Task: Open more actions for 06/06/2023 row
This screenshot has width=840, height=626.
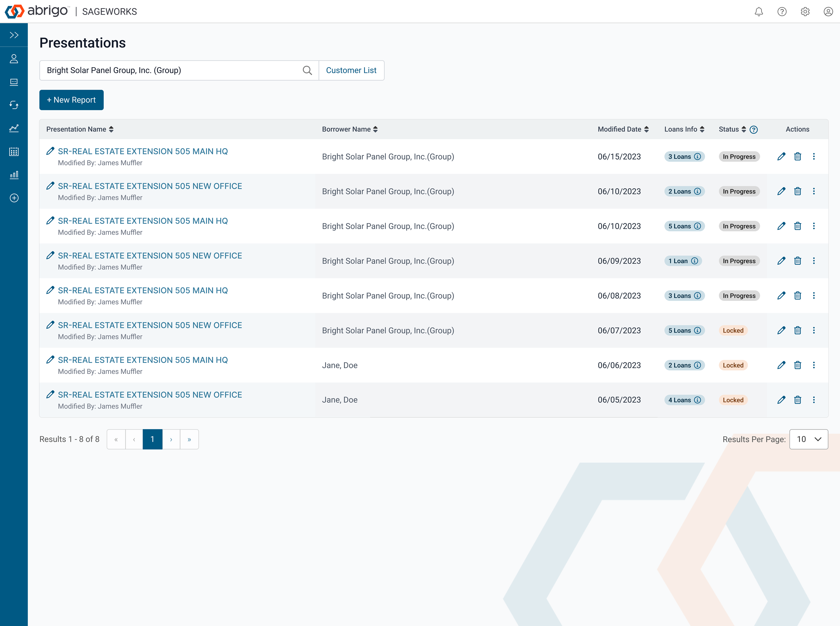Action: [x=814, y=365]
